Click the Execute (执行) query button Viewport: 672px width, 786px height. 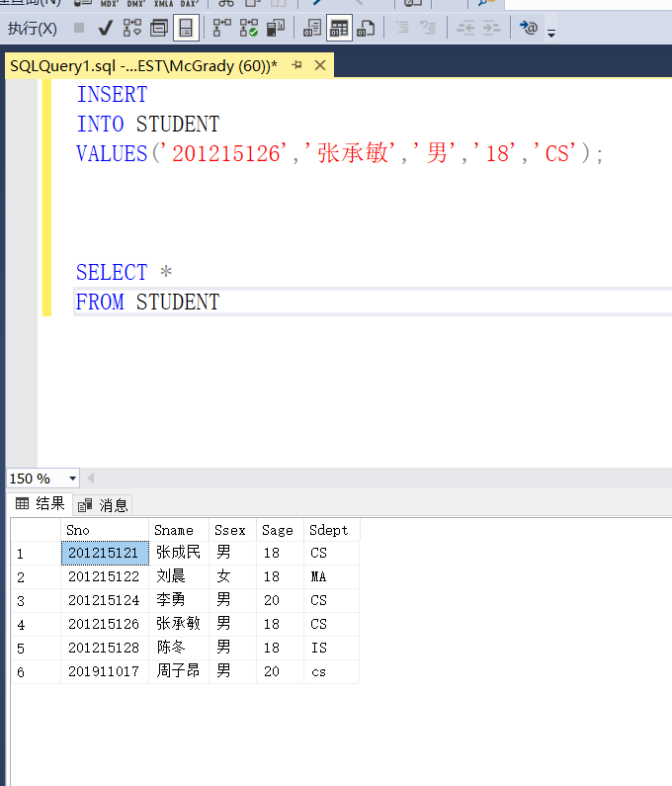pyautogui.click(x=32, y=28)
